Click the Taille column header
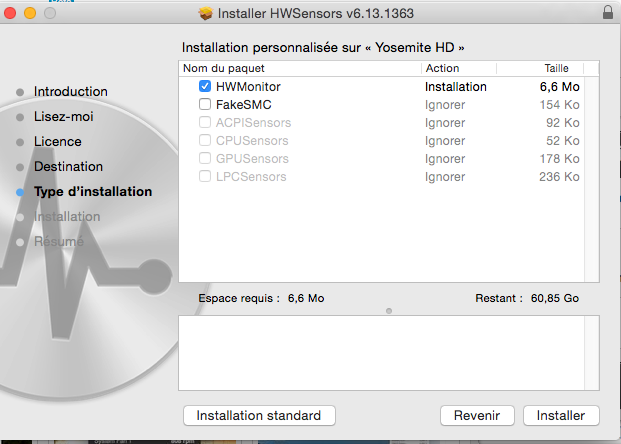621x444 pixels. click(x=540, y=69)
